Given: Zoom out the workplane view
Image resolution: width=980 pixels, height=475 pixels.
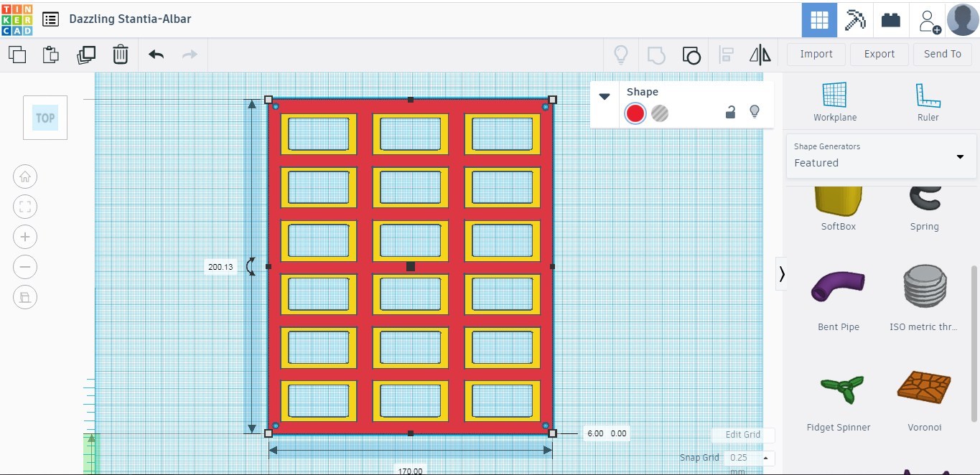Looking at the screenshot, I should click(x=25, y=267).
